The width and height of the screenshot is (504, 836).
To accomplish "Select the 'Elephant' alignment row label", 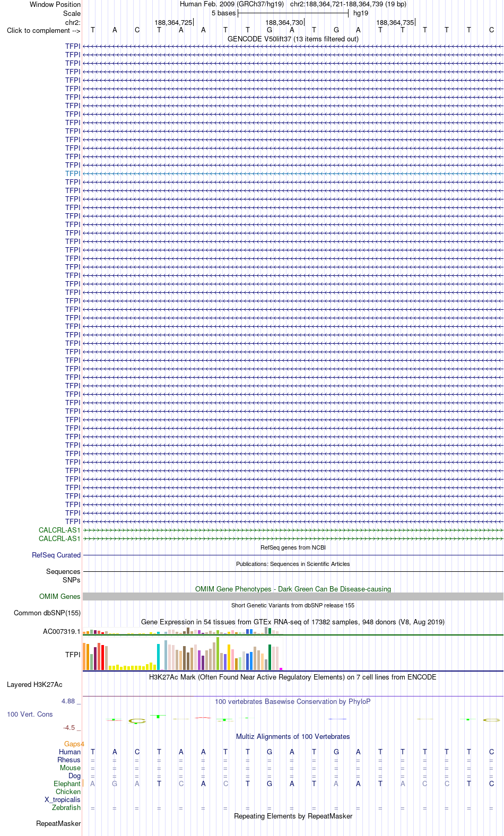I will pyautogui.click(x=67, y=783).
